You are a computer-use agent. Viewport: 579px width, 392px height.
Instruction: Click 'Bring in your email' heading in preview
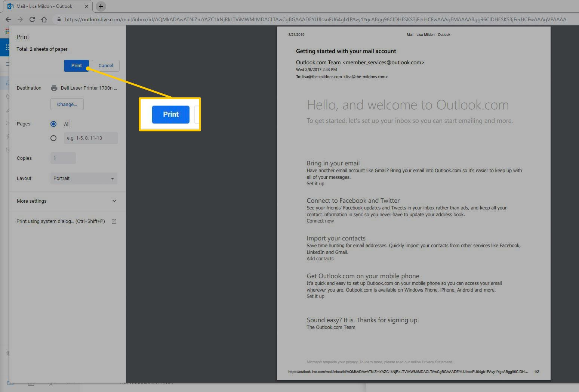coord(333,163)
